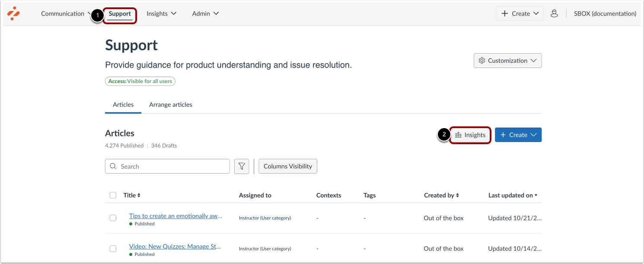Click the Columns Visibility button
Screen dimensions: 644x264
288,167
